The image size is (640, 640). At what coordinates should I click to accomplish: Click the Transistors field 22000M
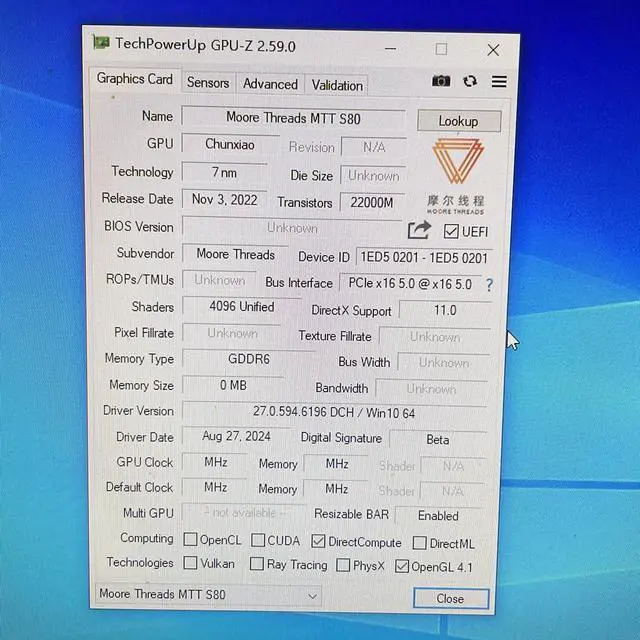pos(372,202)
